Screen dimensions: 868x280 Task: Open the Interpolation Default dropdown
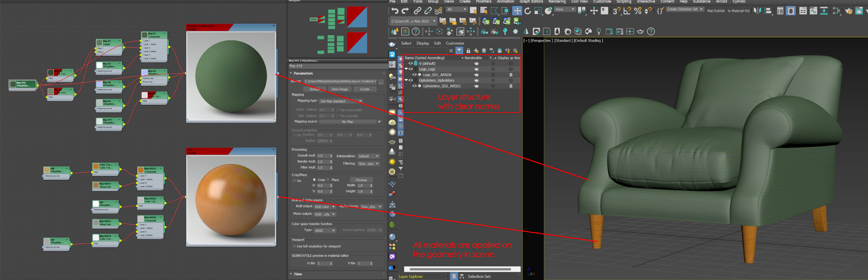[x=369, y=156]
